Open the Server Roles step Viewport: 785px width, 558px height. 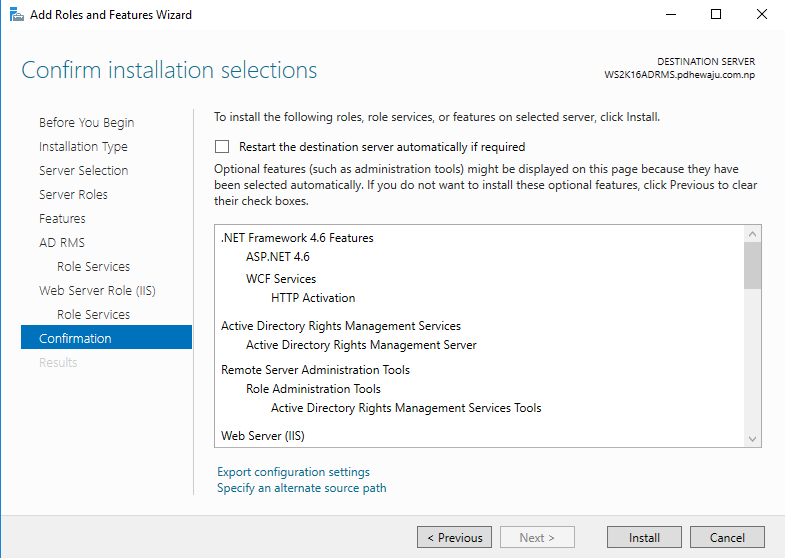(x=73, y=195)
